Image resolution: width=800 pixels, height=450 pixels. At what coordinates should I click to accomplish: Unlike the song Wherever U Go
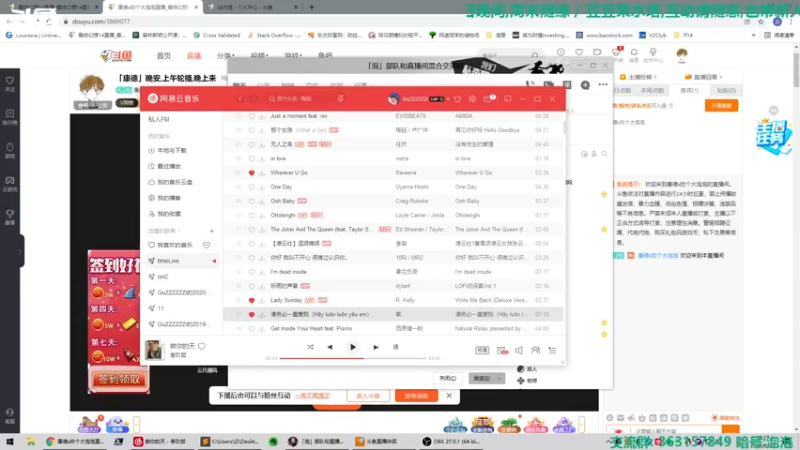tap(252, 173)
